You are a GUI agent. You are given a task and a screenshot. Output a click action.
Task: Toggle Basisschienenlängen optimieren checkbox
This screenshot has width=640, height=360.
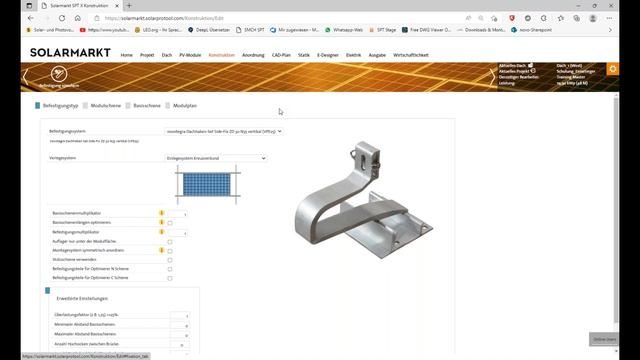pyautogui.click(x=170, y=223)
